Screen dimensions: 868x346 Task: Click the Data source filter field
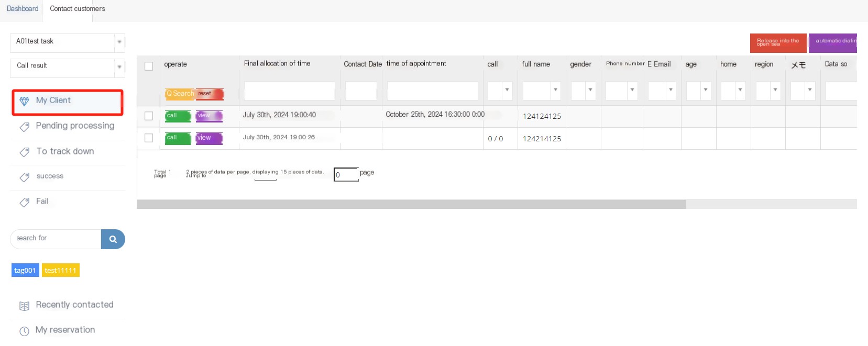[x=841, y=91]
